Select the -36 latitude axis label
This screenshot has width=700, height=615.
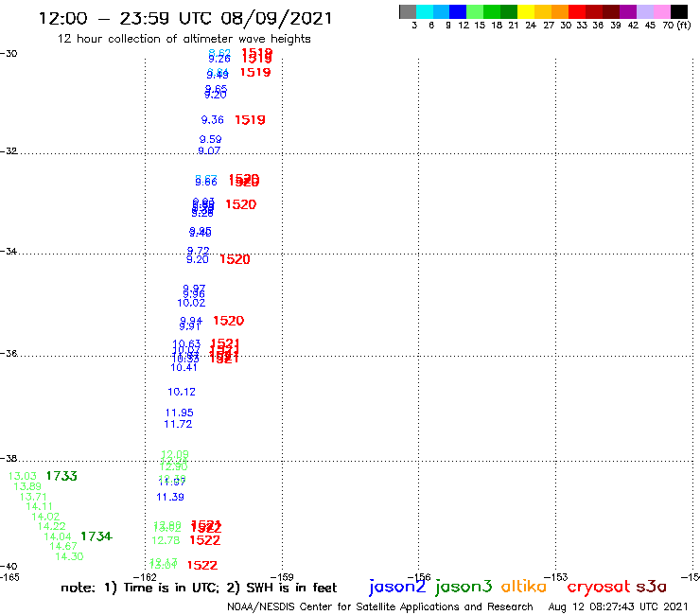click(x=9, y=353)
